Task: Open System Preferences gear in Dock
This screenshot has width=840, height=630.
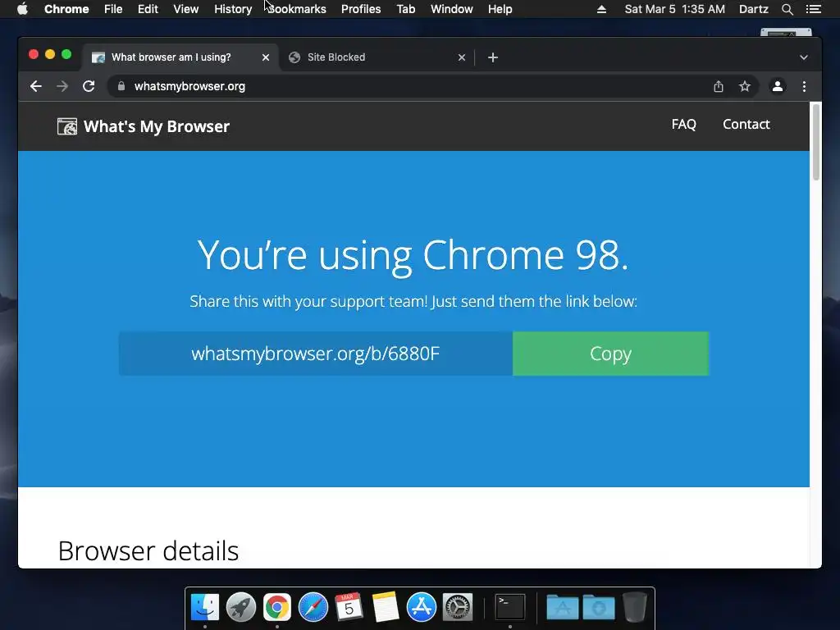Action: (458, 607)
